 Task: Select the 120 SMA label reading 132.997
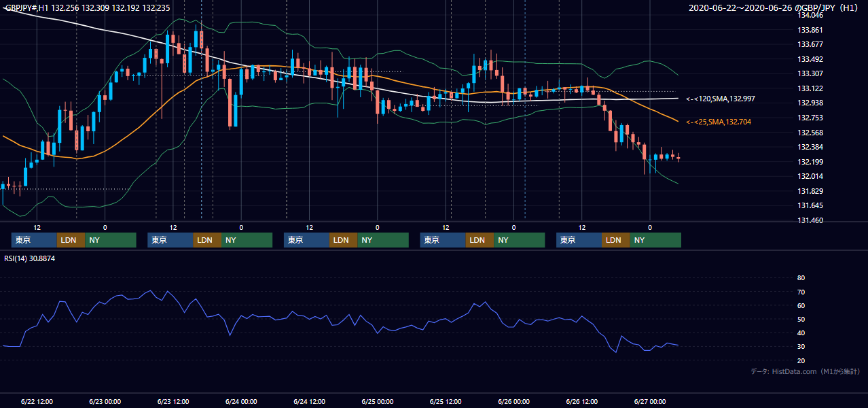coord(720,99)
